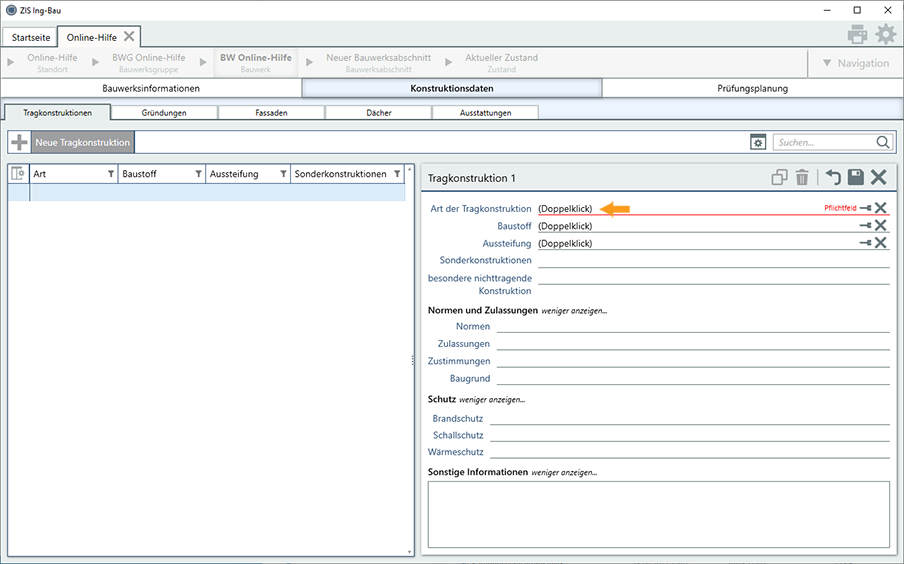Open the filter on the Art column
Image resolution: width=904 pixels, height=564 pixels.
click(110, 174)
